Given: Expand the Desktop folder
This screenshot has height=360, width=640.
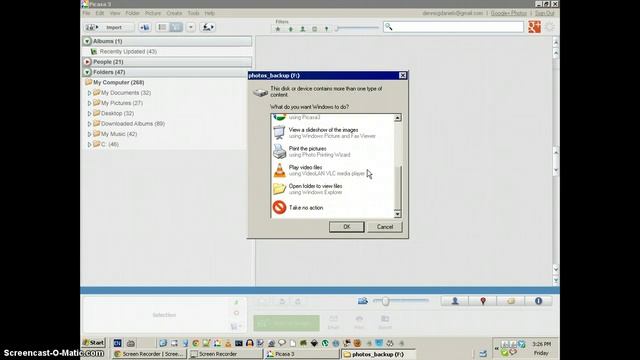Looking at the screenshot, I should [x=89, y=113].
